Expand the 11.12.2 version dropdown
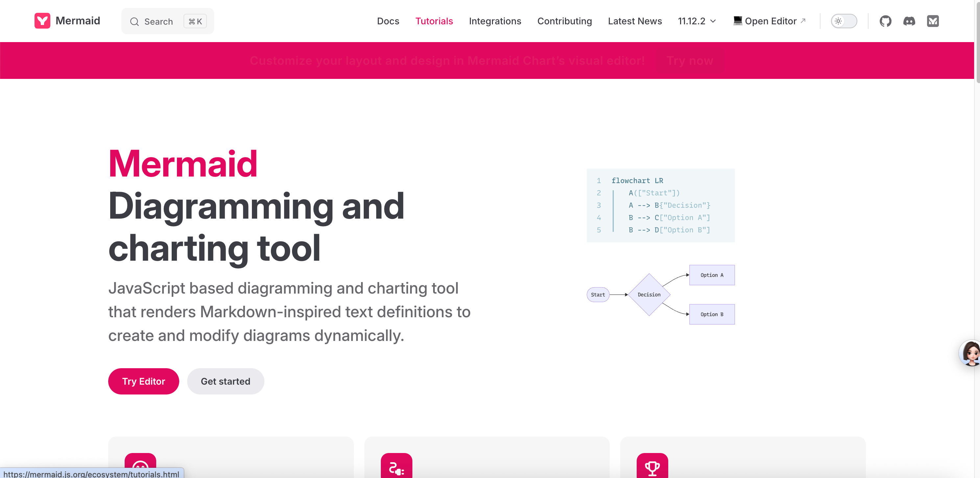This screenshot has width=980, height=478. pyautogui.click(x=697, y=21)
